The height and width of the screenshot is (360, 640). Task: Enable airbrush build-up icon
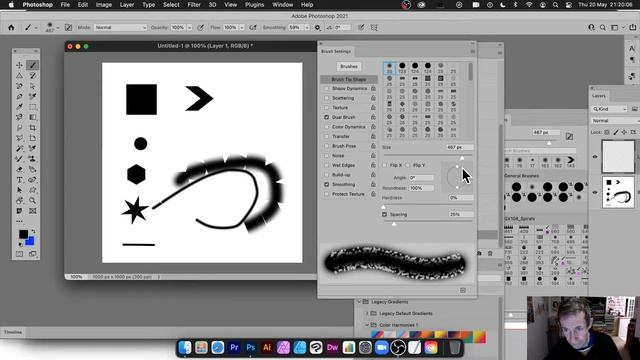(x=253, y=27)
